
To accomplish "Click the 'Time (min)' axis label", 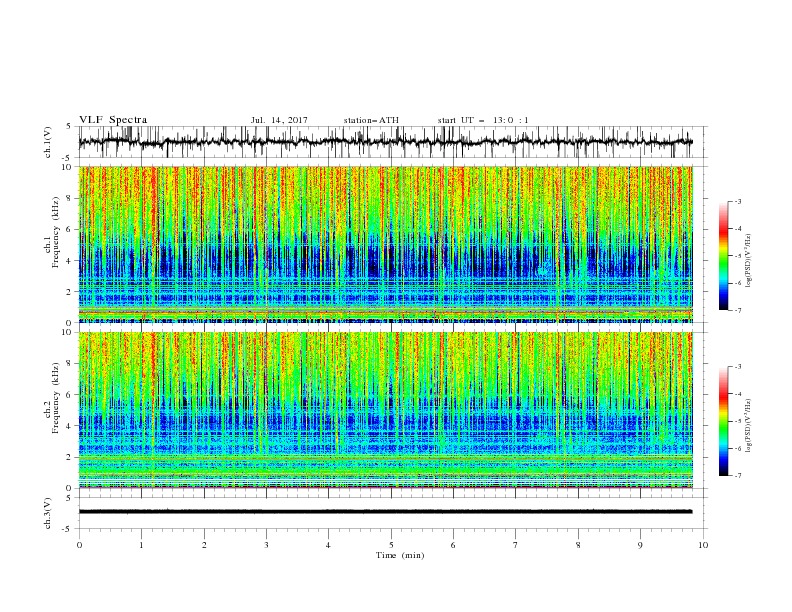I will tap(400, 555).
